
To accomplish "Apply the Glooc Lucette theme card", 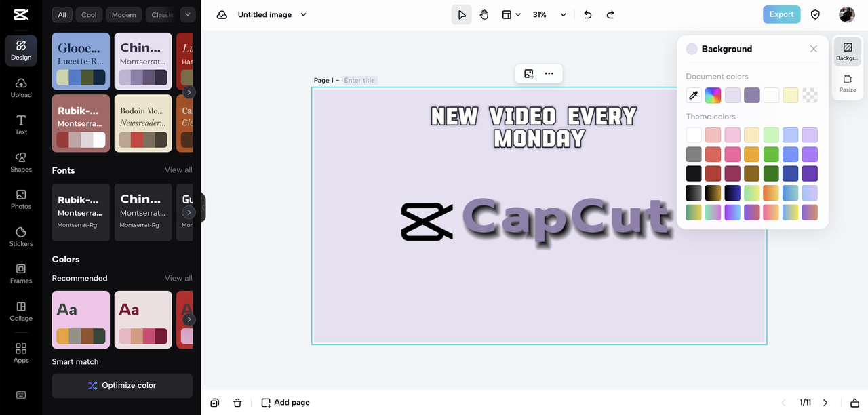I will pyautogui.click(x=81, y=61).
